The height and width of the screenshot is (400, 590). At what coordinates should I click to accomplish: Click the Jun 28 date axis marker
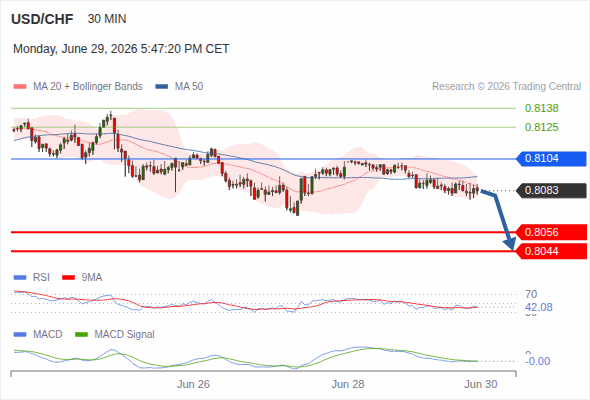[x=348, y=384]
